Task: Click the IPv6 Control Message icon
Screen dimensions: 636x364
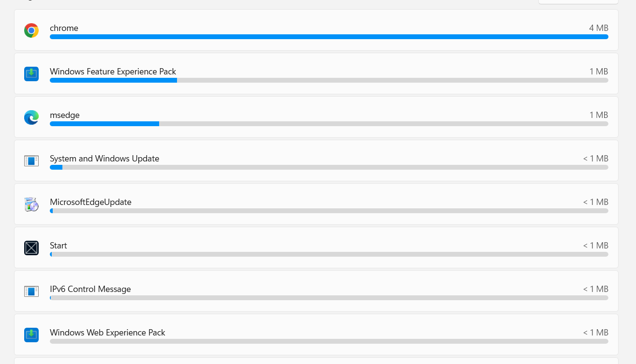Action: (31, 291)
